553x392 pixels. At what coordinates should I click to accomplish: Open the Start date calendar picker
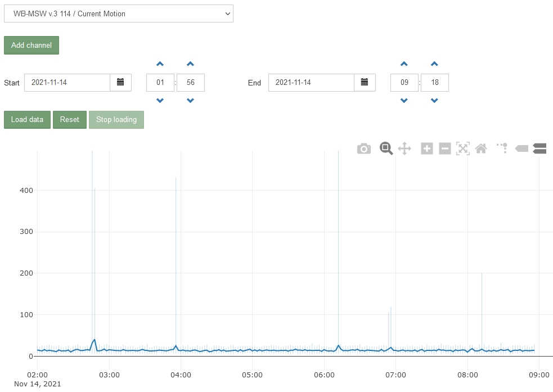pyautogui.click(x=120, y=83)
